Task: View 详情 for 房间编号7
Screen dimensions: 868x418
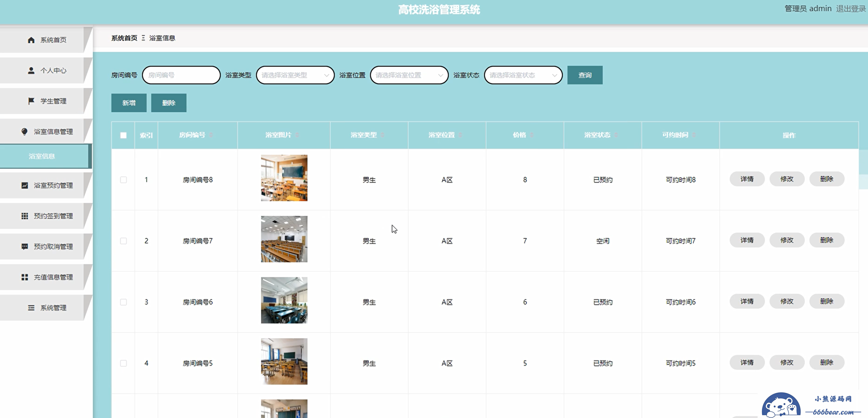Action: (747, 240)
